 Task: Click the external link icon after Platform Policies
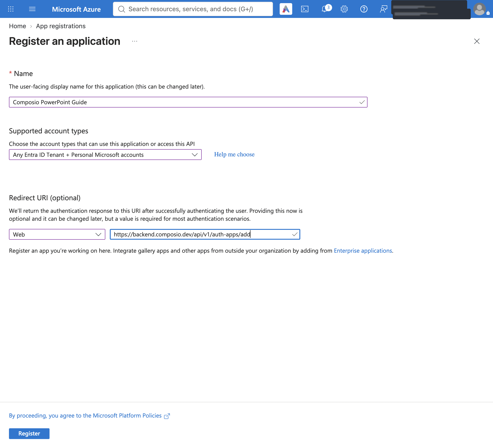coord(167,416)
